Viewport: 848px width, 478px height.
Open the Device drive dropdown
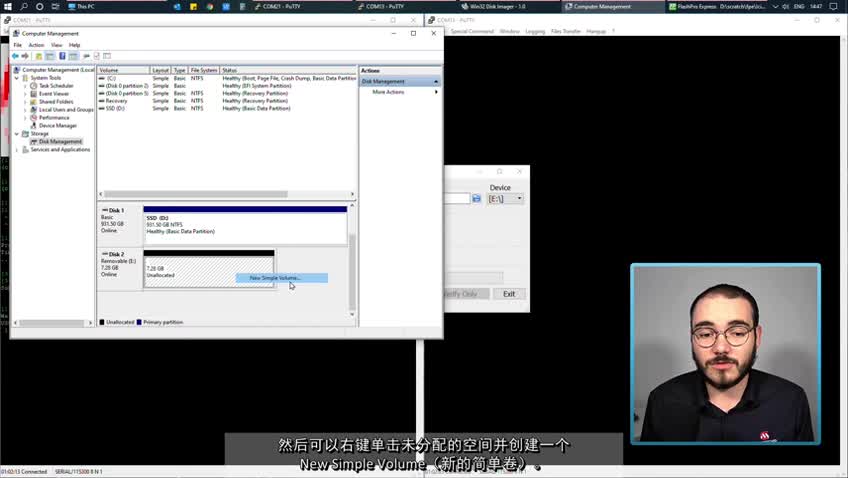(x=505, y=199)
